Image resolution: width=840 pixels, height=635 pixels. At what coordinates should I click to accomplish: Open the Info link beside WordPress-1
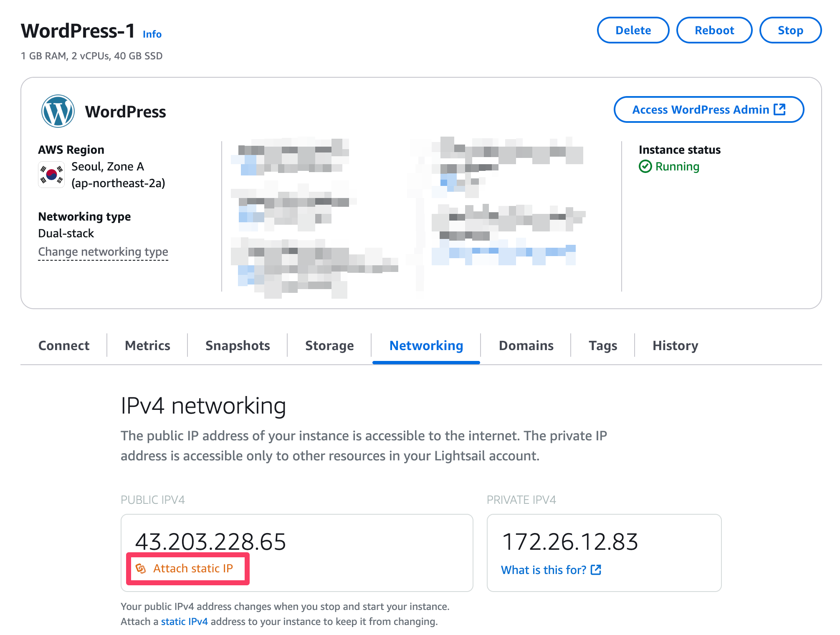[152, 34]
